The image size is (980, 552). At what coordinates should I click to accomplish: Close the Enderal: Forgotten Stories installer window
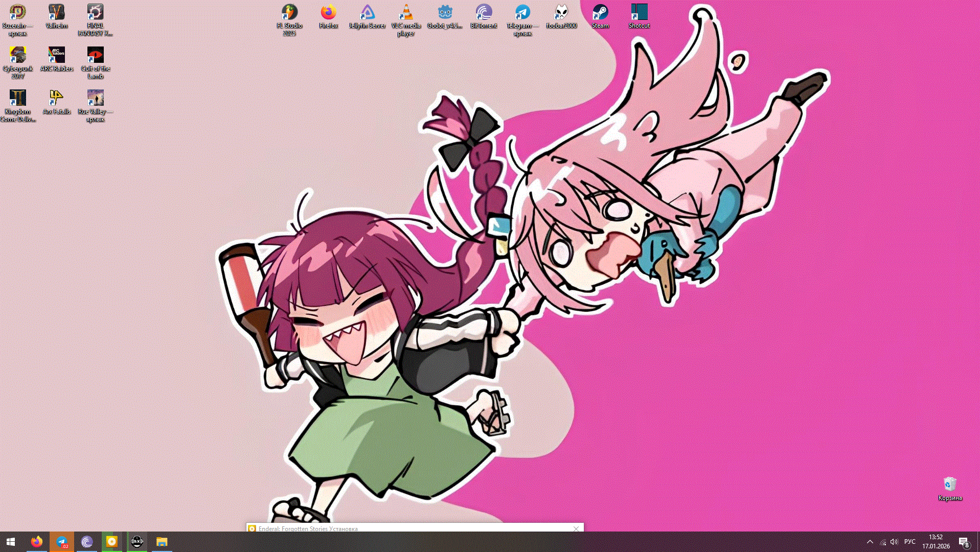576,528
